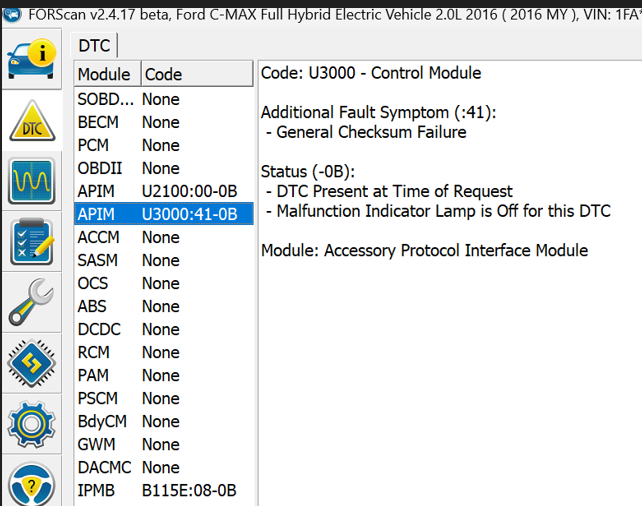Select the APIM U3000:41-0B row
The image size is (642, 506).
click(164, 214)
